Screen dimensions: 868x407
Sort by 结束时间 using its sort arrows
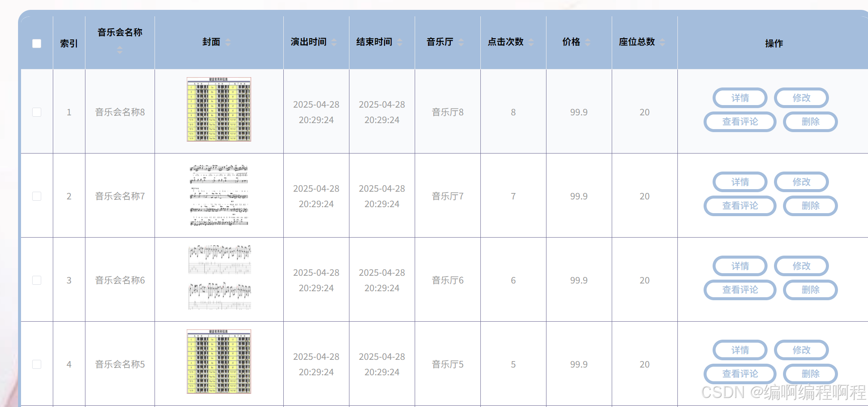pos(400,42)
